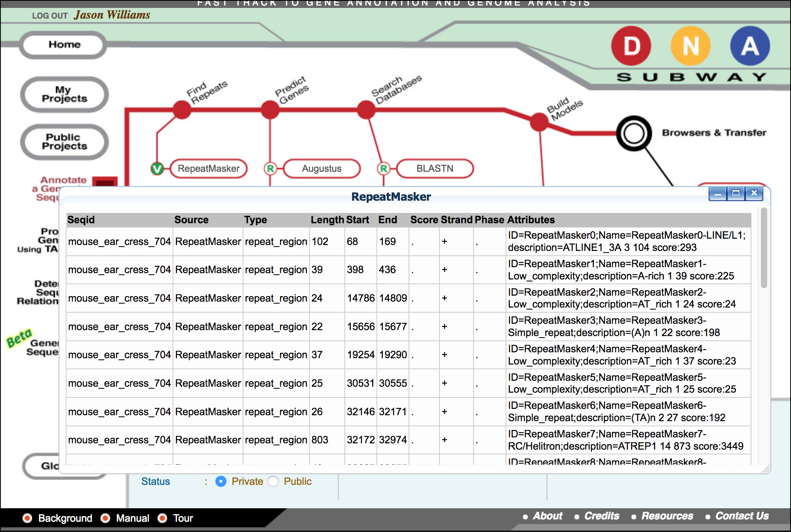This screenshot has width=791, height=532.
Task: Click the Search Databases station label
Action: (x=397, y=89)
